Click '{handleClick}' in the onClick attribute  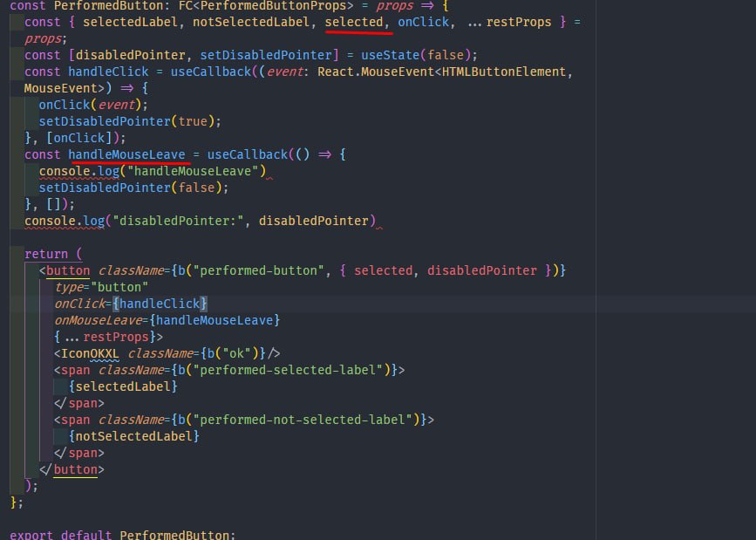(160, 304)
